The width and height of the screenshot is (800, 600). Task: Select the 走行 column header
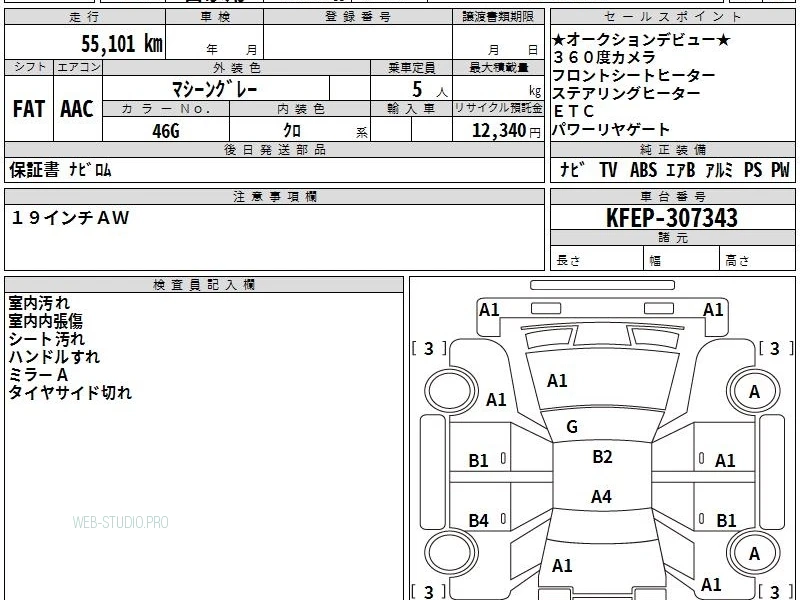pos(85,17)
